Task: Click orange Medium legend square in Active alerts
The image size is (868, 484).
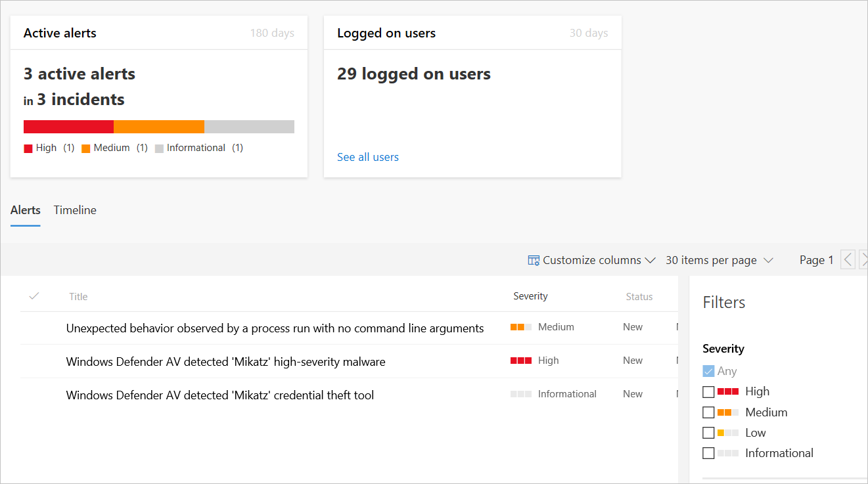Action: click(x=85, y=148)
